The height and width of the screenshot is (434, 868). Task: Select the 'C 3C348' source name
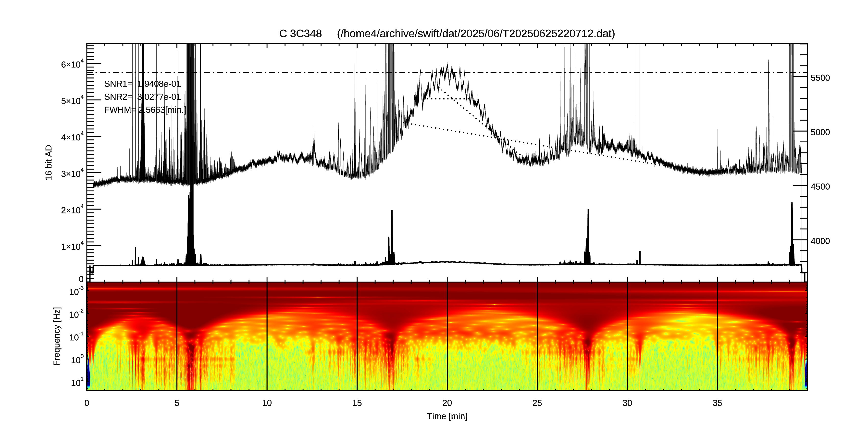coord(300,34)
